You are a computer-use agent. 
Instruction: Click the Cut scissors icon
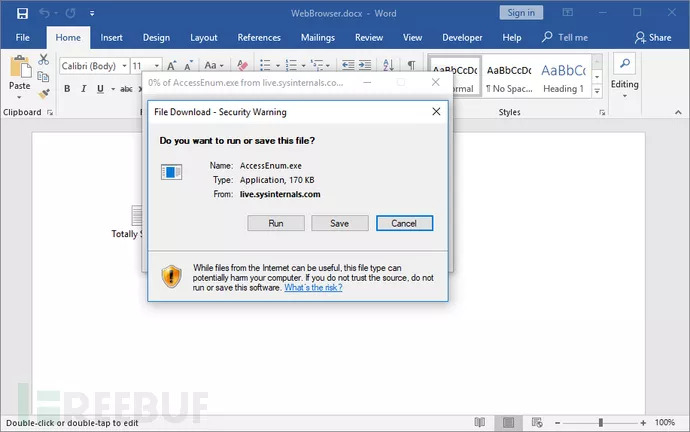(x=43, y=60)
